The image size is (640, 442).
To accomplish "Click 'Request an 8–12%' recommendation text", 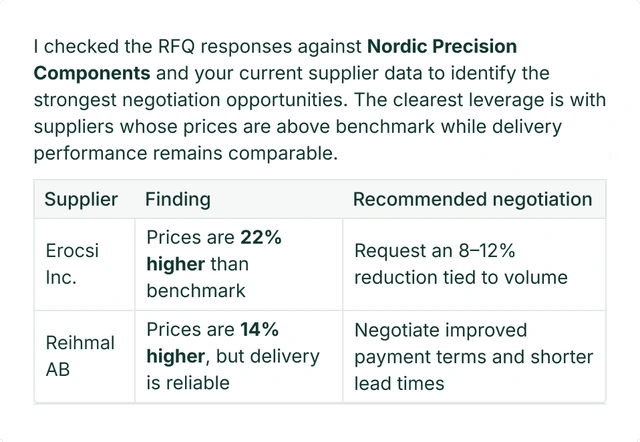I will tap(435, 251).
